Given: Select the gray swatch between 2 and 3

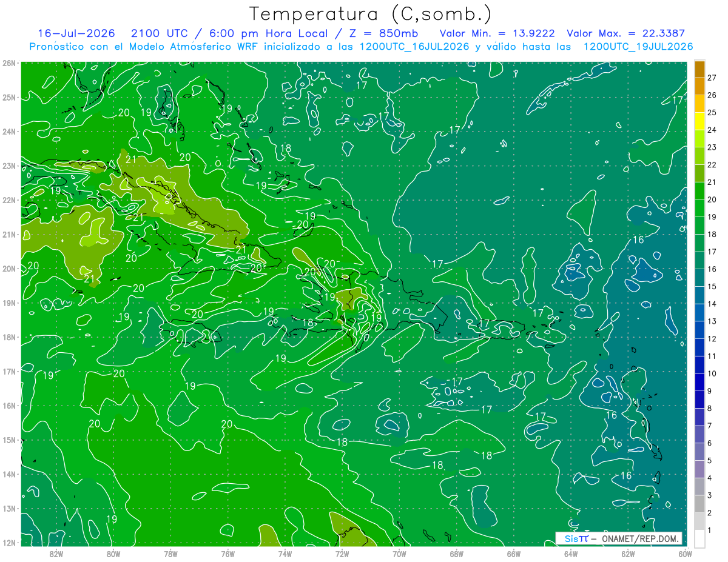Looking at the screenshot, I should [700, 504].
